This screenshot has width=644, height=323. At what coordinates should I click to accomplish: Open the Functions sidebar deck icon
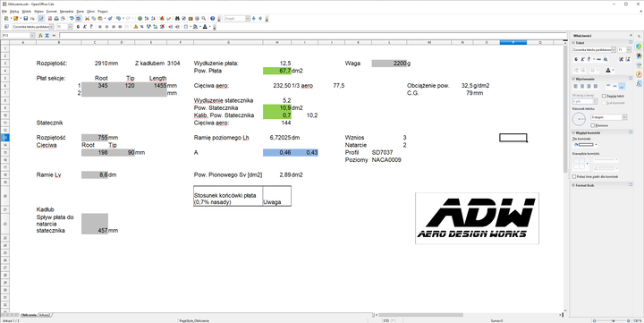[x=639, y=83]
